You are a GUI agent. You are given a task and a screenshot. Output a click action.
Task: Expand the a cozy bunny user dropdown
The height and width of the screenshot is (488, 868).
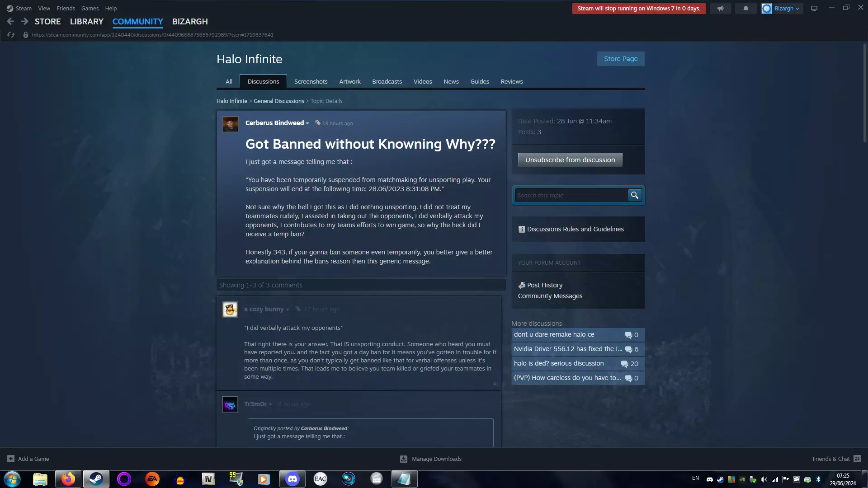(x=288, y=310)
